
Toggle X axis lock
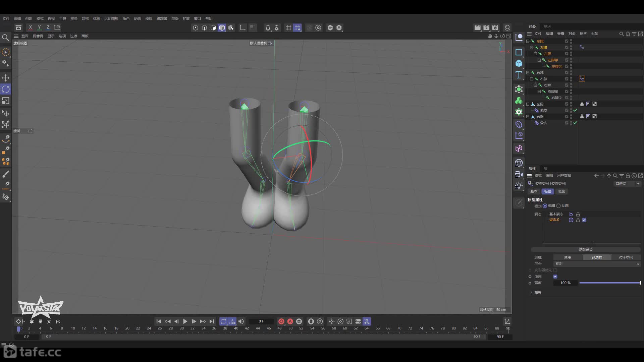click(x=30, y=27)
